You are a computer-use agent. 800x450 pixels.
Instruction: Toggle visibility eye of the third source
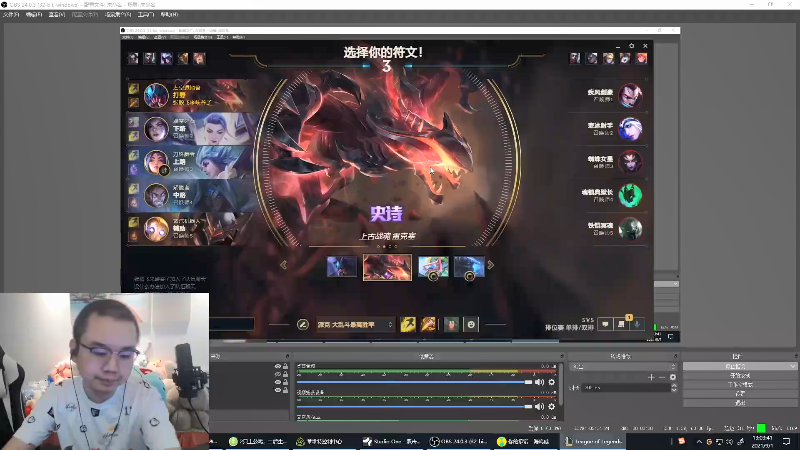278,382
